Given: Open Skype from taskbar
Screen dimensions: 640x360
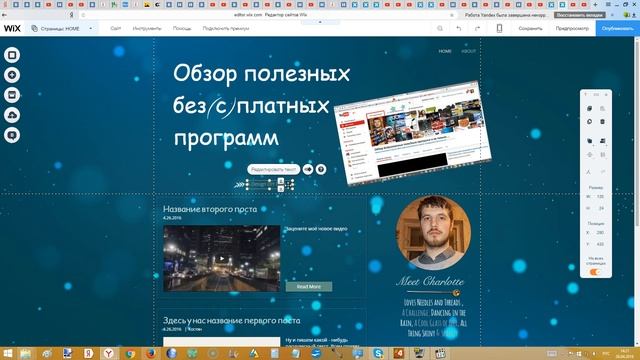Looking at the screenshot, I should point(378,353).
